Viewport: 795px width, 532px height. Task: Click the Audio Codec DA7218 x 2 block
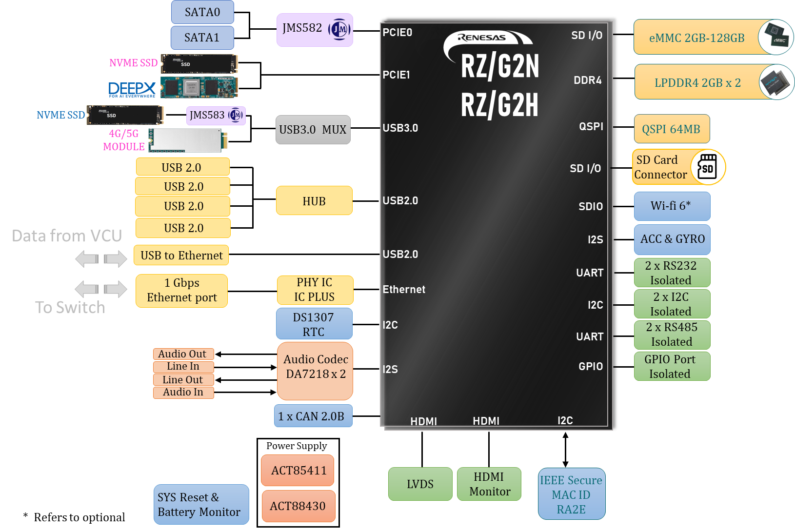(315, 371)
